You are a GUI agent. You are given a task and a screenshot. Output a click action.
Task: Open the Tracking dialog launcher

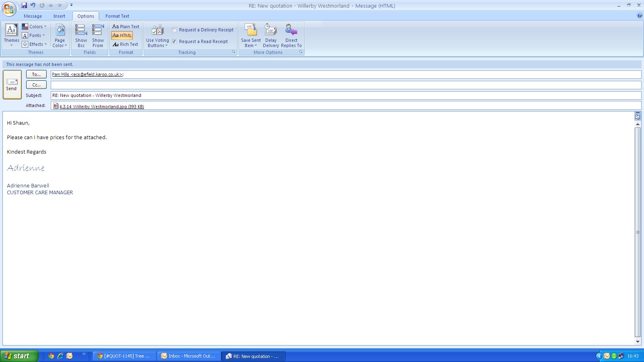[233, 52]
